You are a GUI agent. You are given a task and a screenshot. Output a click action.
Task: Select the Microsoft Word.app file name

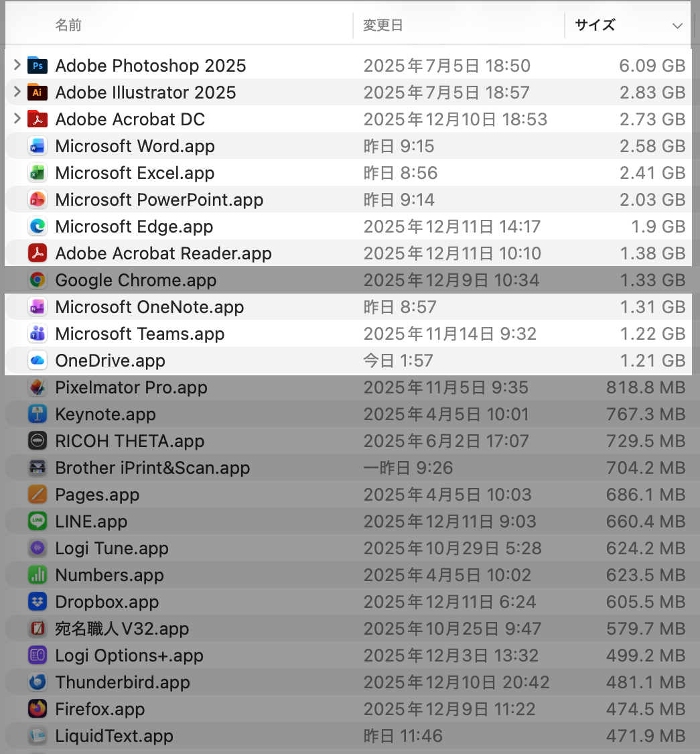[x=135, y=146]
